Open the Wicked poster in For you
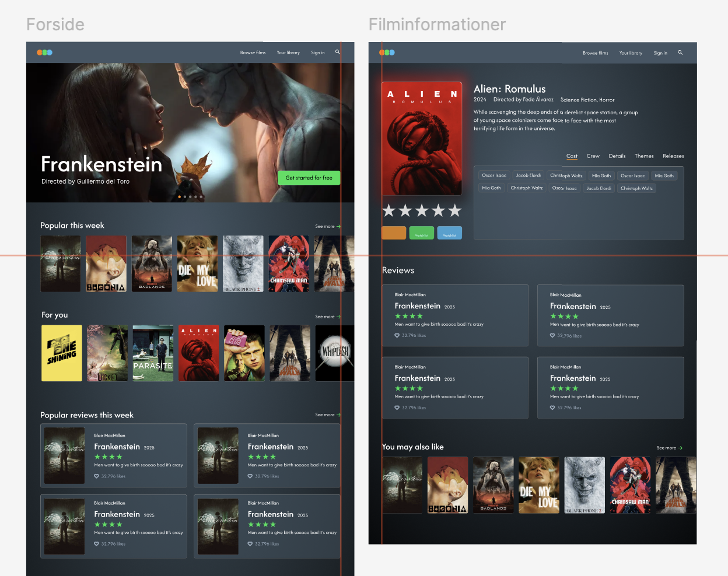Viewport: 728px width, 576px height. pos(107,353)
